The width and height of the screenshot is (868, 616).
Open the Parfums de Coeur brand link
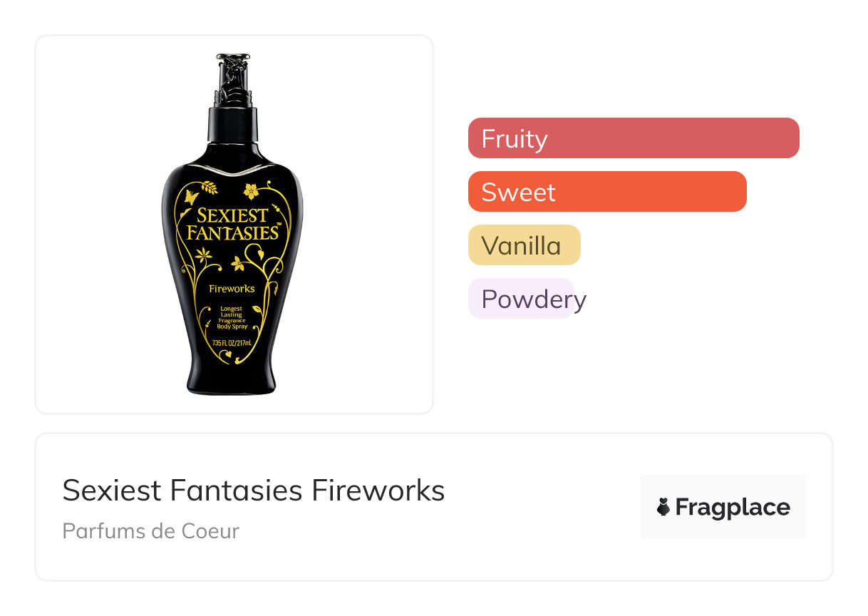[150, 531]
